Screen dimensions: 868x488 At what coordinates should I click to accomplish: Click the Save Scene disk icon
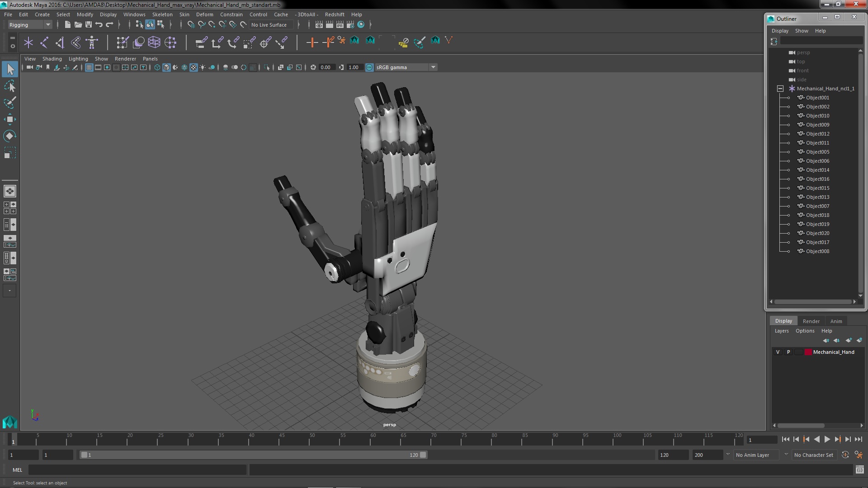pyautogui.click(x=89, y=24)
